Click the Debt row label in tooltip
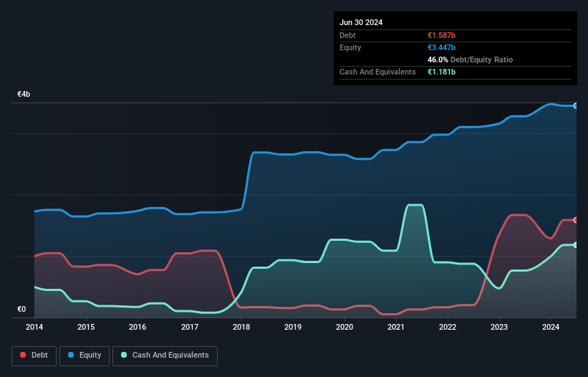 (x=347, y=35)
